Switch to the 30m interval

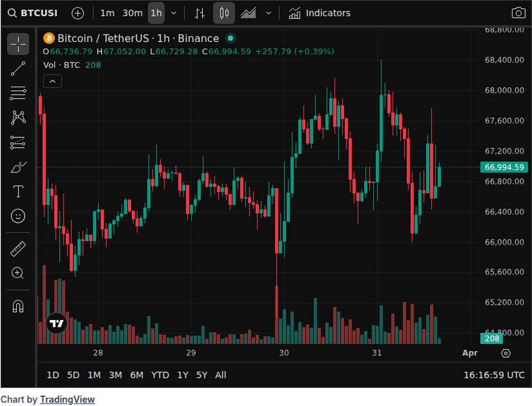coord(132,14)
